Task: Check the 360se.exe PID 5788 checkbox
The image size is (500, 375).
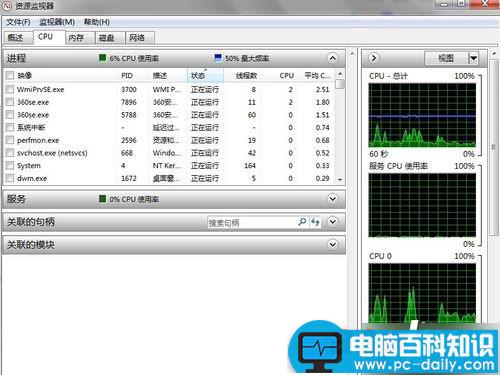Action: point(10,115)
